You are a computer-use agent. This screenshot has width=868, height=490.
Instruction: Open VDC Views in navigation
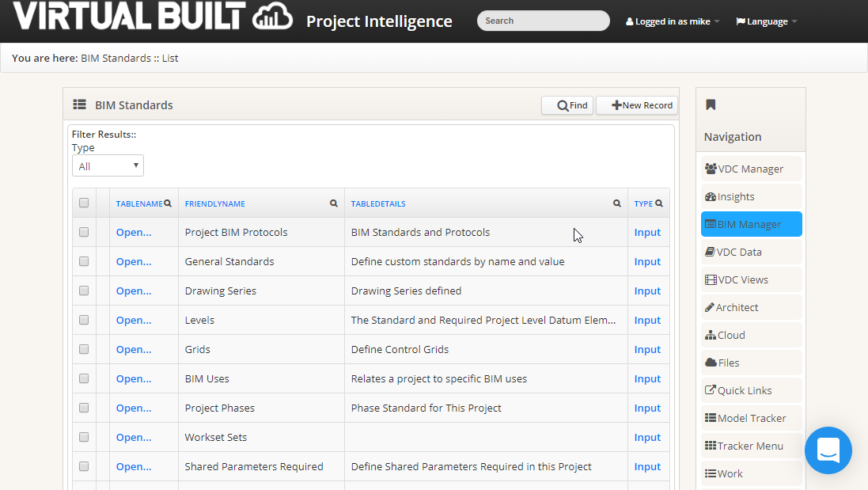tap(751, 279)
